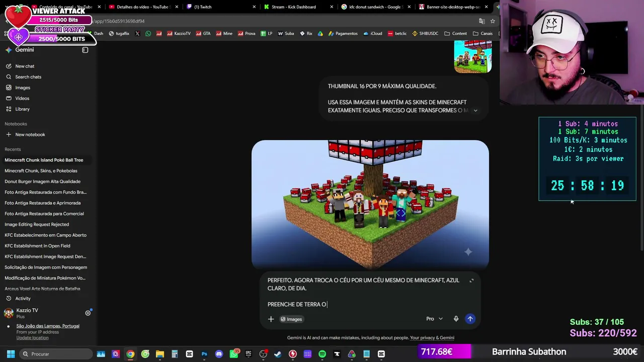Open the Activity page
Viewport: 644px width, 362px height.
[x=23, y=299]
